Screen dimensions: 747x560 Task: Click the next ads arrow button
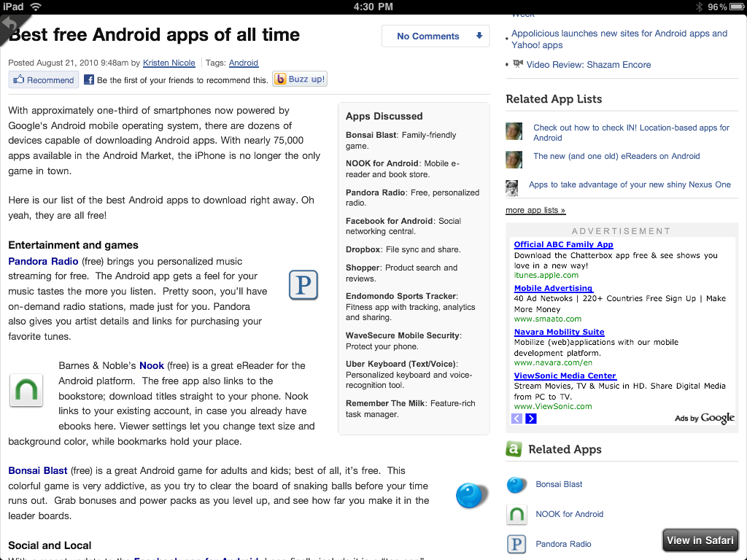[531, 419]
